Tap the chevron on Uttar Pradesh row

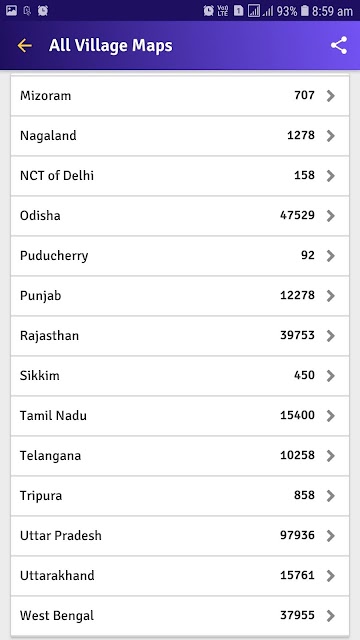(331, 536)
